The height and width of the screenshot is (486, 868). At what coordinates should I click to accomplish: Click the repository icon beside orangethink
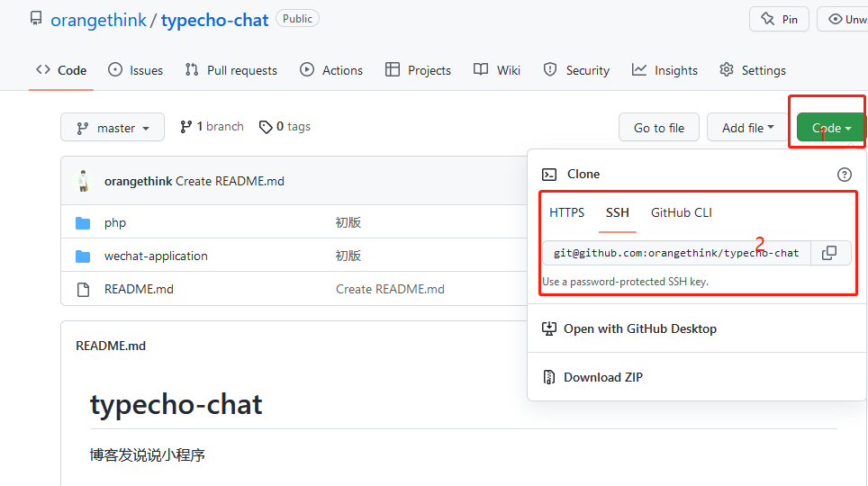[36, 19]
